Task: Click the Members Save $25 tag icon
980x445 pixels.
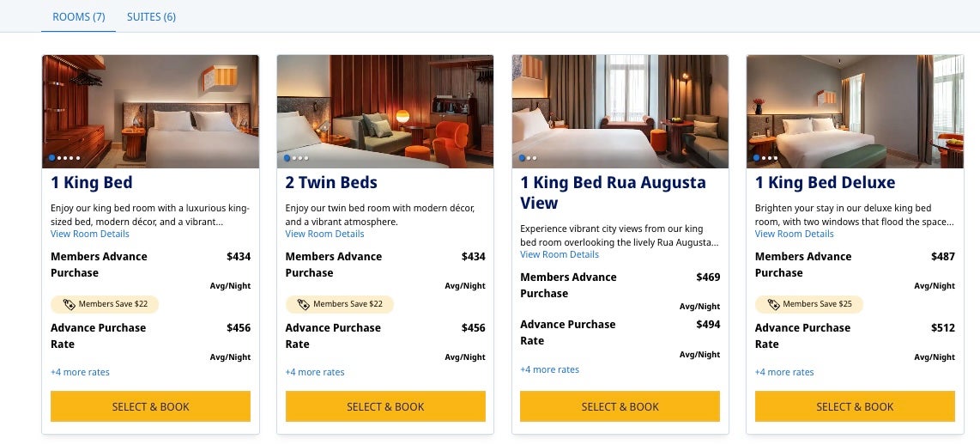Action: 774,304
